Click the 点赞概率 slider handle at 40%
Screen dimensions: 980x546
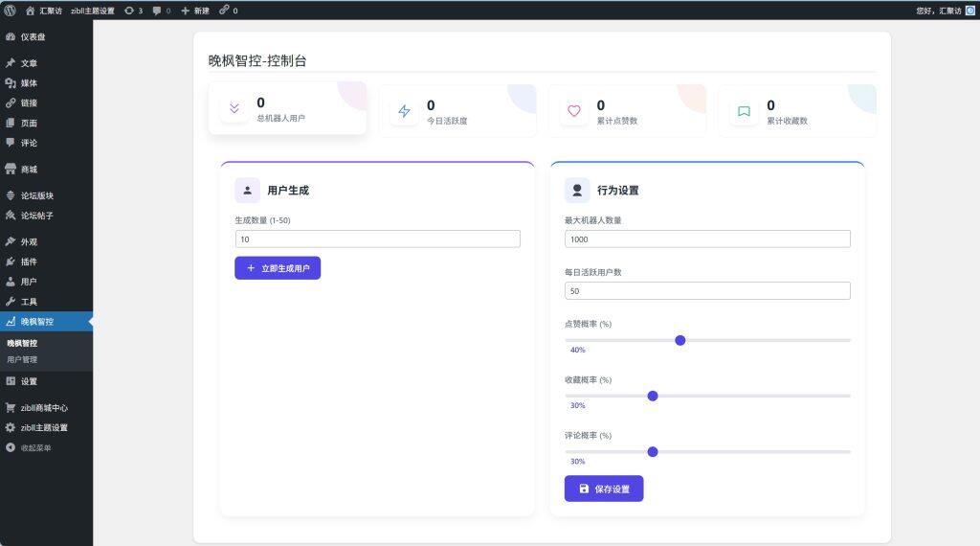point(680,340)
